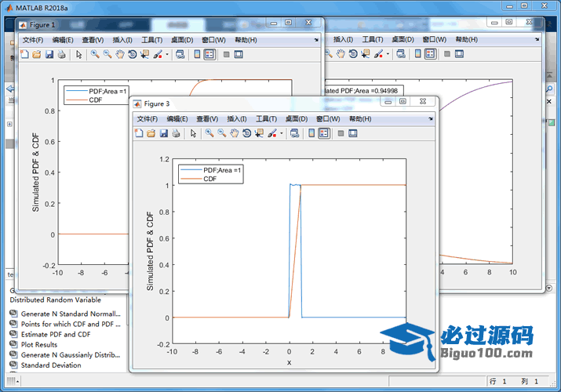Select 'Standard Deviation' section entry

[x=46, y=365]
